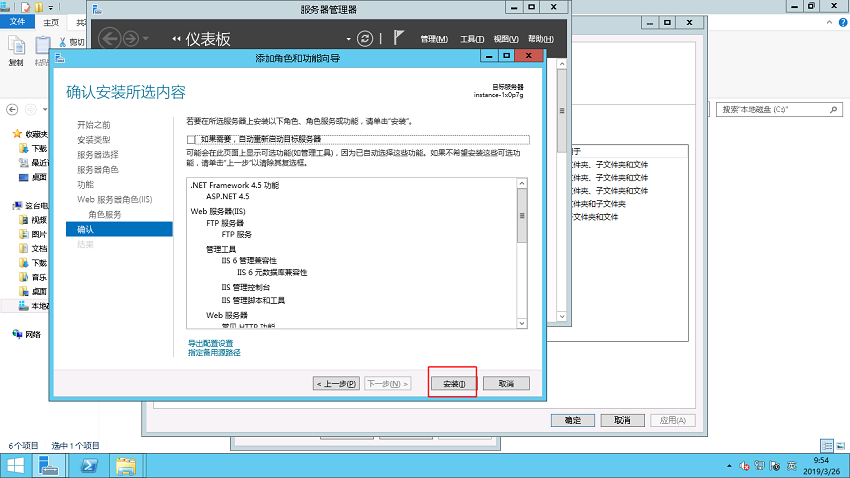Click 取消 button in properties dialog
Viewport: 850px width, 478px height.
click(x=622, y=421)
